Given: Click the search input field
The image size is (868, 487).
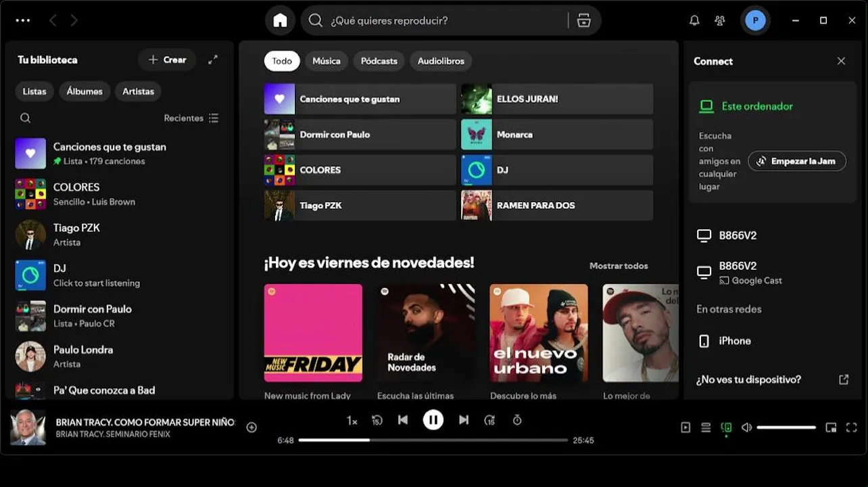Looking at the screenshot, I should 446,20.
